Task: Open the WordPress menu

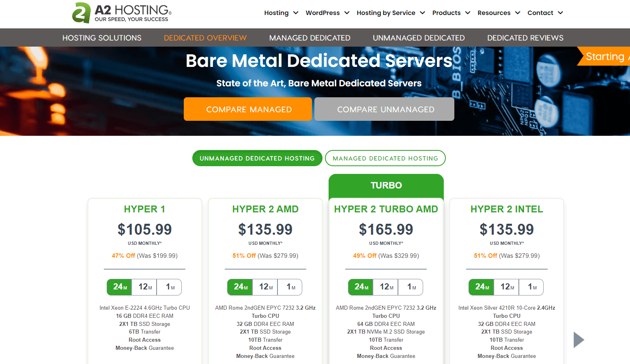Action: click(323, 13)
